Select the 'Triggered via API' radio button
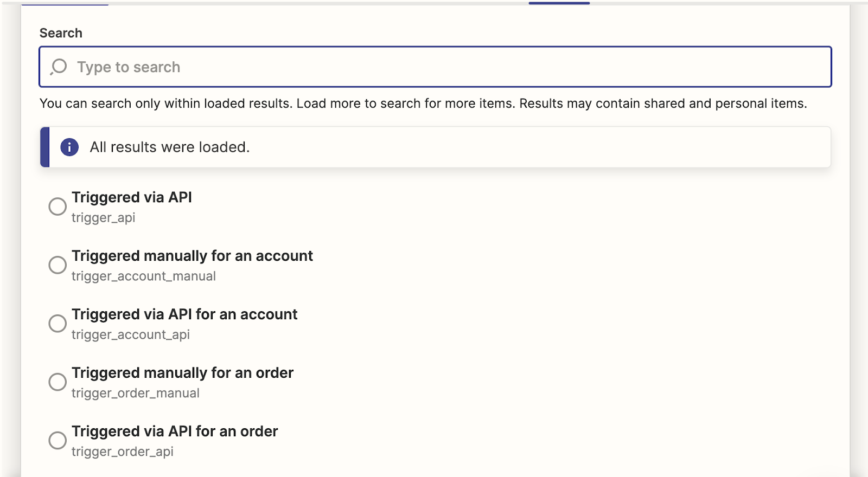 (58, 207)
